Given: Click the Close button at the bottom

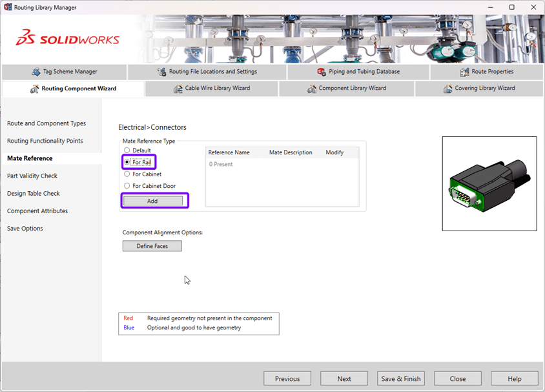Looking at the screenshot, I should click(458, 378).
